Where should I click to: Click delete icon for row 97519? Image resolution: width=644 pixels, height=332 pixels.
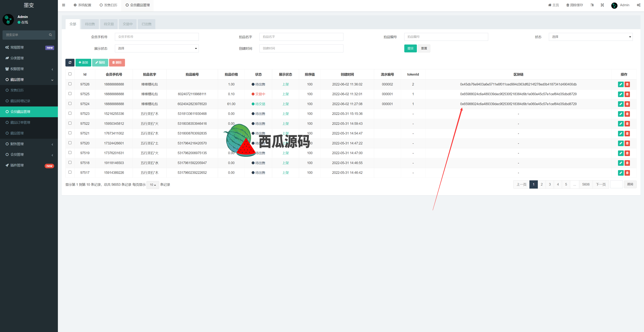tap(627, 153)
